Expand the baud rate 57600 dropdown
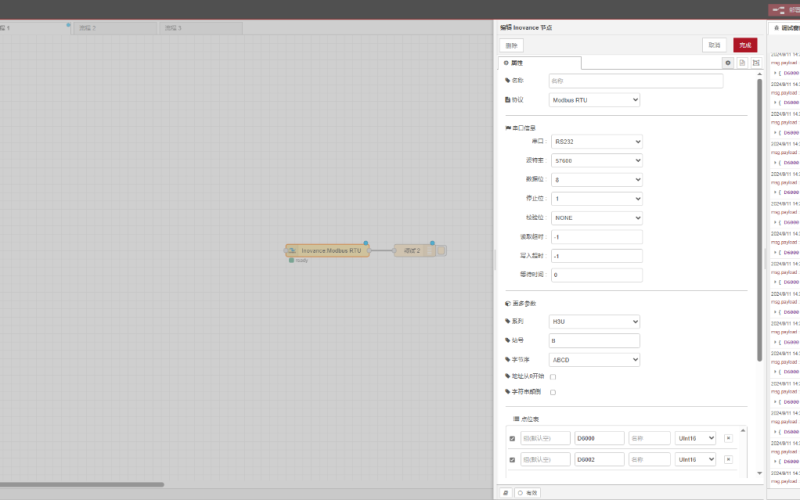800x500 pixels. 596,160
